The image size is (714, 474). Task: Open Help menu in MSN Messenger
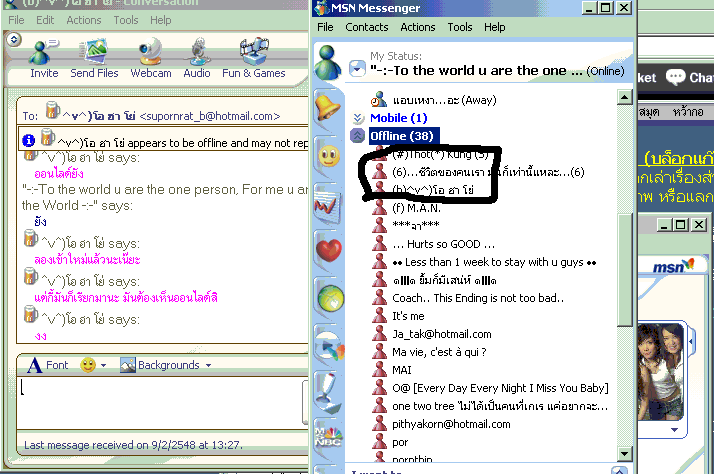click(495, 27)
